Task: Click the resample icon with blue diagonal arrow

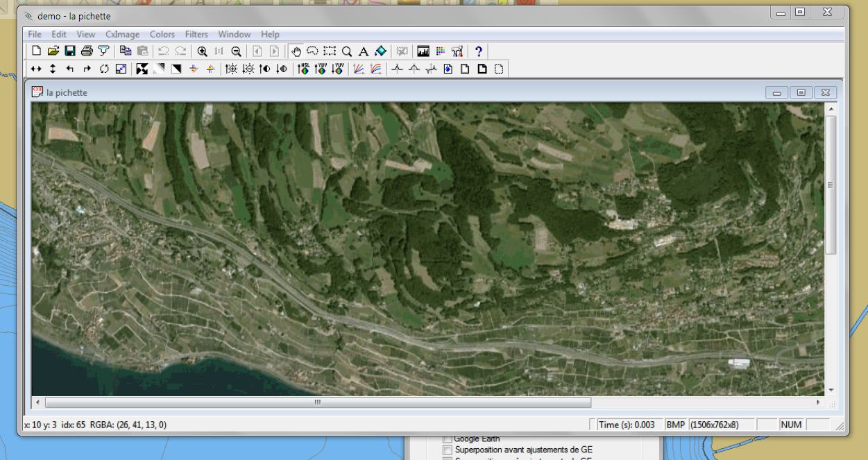Action: 121,69
